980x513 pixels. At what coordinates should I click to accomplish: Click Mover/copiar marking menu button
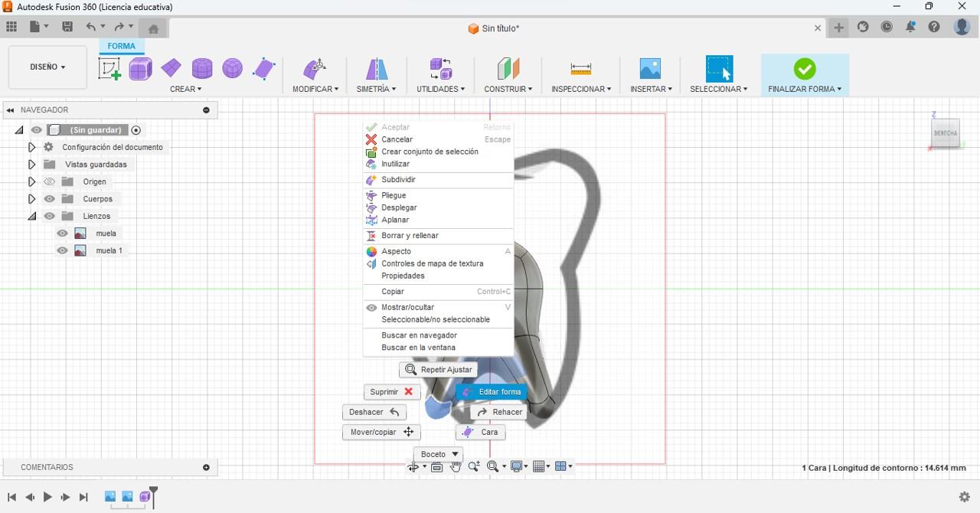tap(381, 433)
